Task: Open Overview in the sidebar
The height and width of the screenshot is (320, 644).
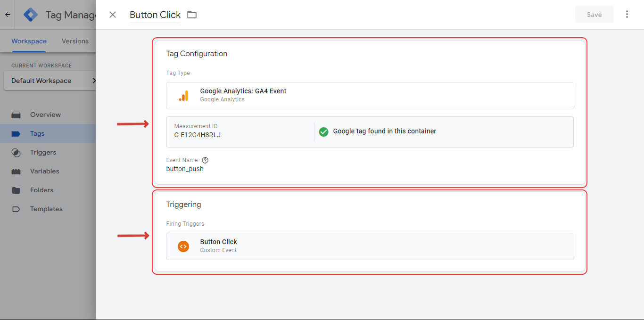Action: click(x=48, y=115)
